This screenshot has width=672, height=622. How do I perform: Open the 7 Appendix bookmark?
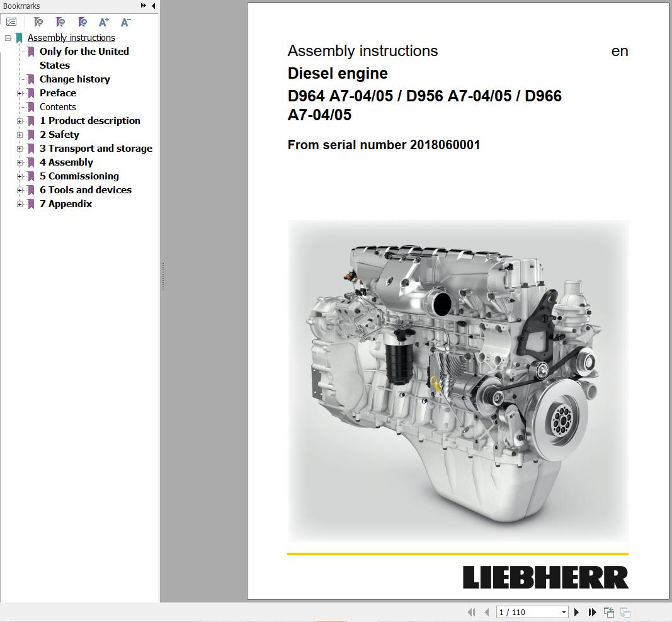(x=65, y=203)
